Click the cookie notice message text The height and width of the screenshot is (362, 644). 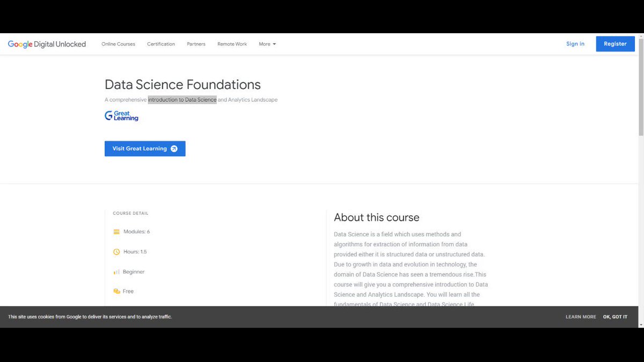pyautogui.click(x=90, y=317)
